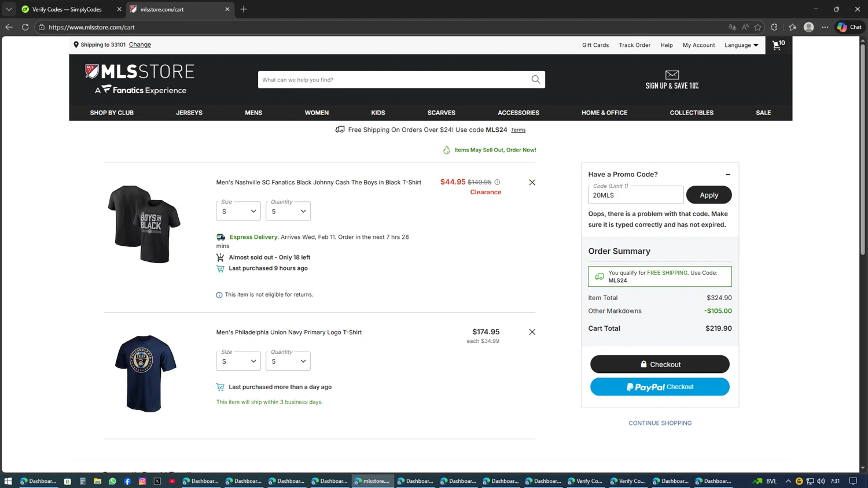The image size is (868, 488).
Task: Open Copilot Chat button
Action: click(849, 27)
